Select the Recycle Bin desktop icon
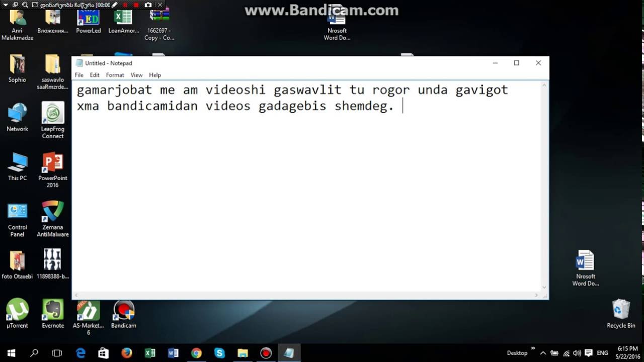Screen dimensions: 644x362 (621, 314)
